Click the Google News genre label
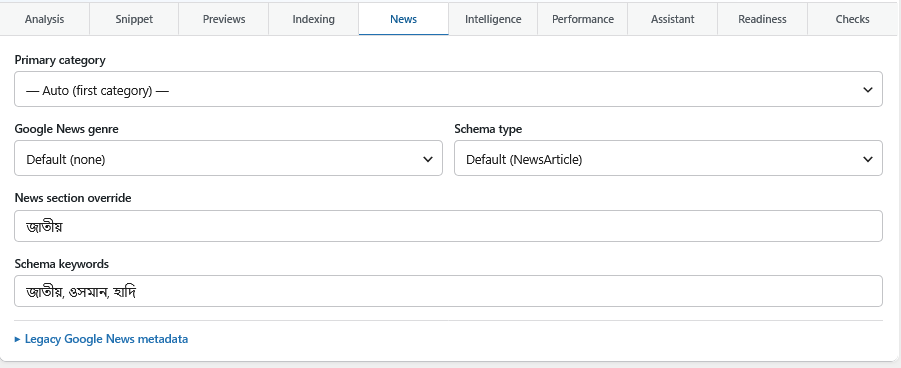 pos(67,129)
